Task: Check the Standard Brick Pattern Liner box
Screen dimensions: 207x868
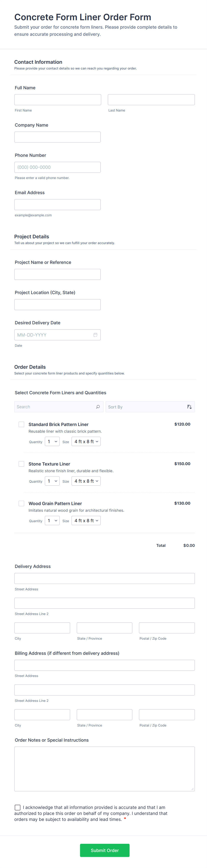Action: click(21, 425)
